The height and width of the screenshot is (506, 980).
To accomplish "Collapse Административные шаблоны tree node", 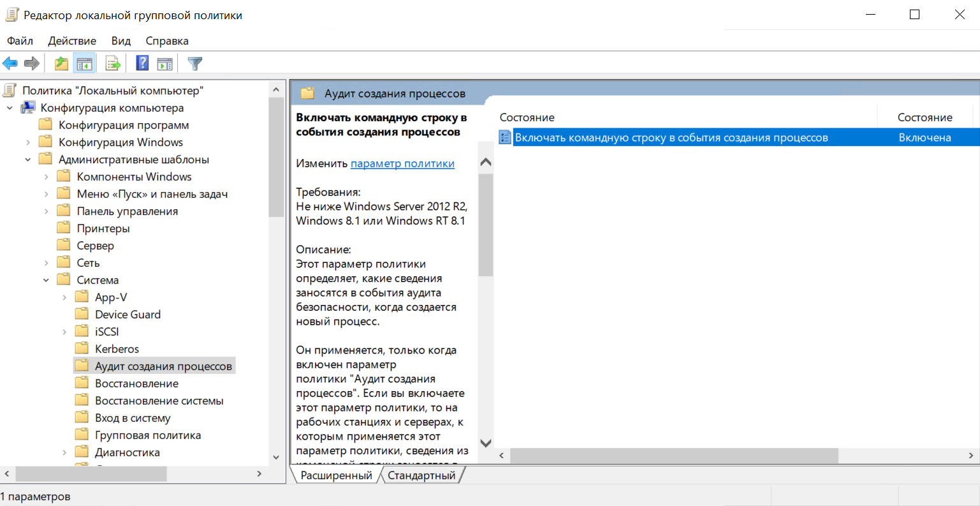I will click(28, 160).
